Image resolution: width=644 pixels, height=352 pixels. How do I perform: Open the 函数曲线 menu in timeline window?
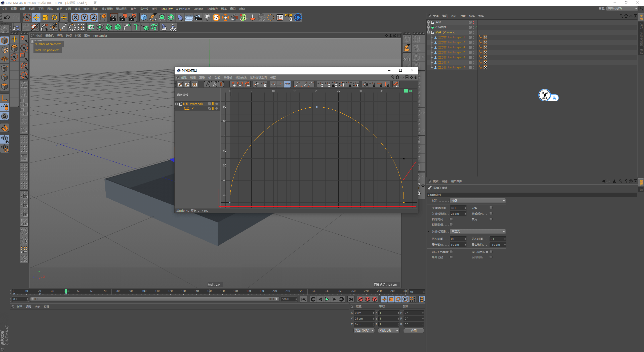coord(241,77)
